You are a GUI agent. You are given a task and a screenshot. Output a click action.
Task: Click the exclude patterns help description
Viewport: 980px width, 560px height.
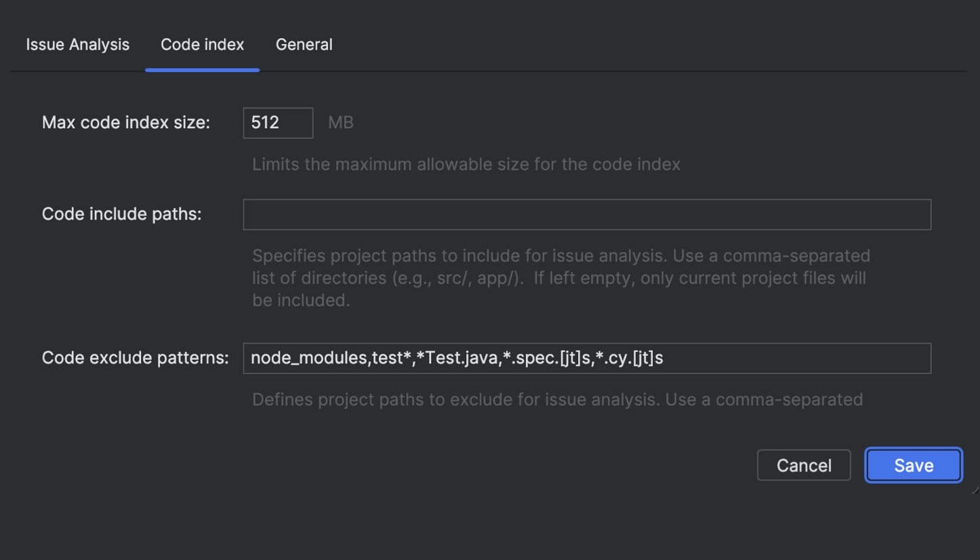557,400
